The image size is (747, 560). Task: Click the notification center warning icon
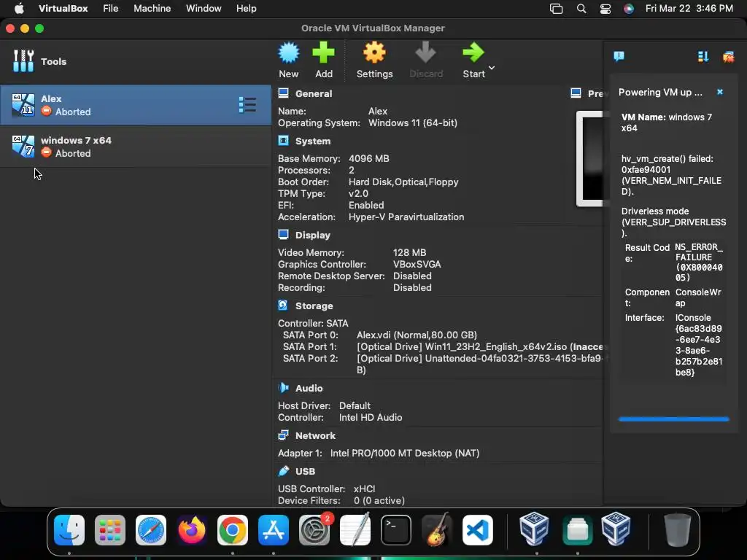click(x=619, y=57)
